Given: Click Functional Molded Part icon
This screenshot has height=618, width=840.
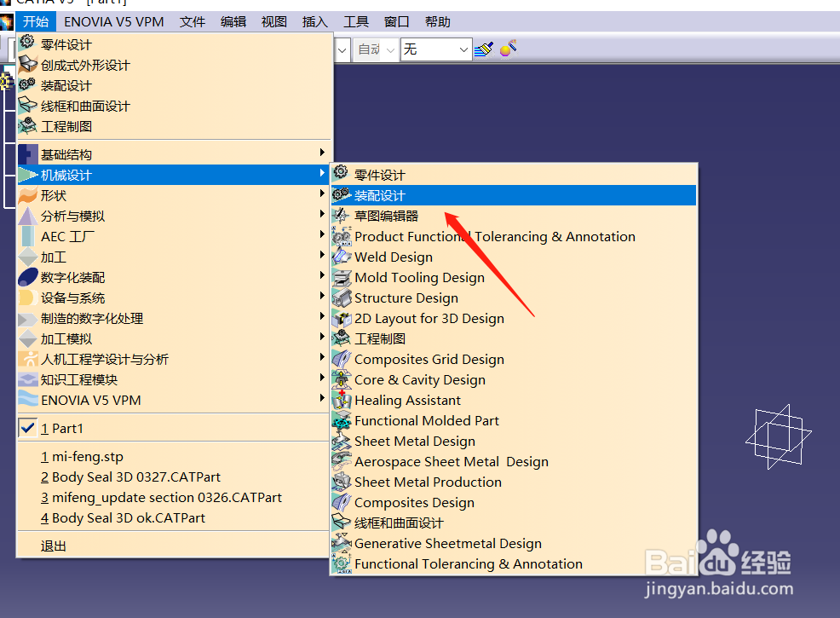Looking at the screenshot, I should (342, 420).
